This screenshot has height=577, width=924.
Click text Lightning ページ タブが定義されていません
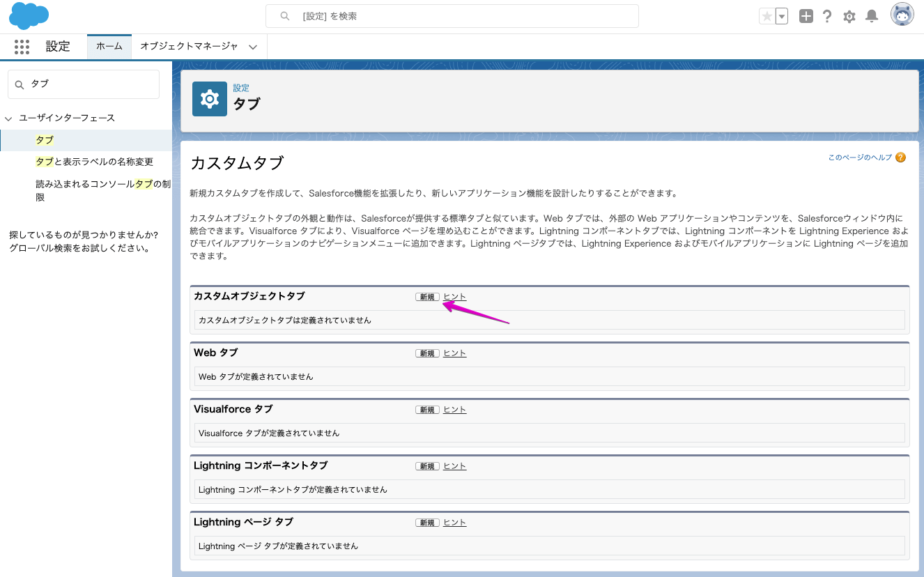click(278, 546)
